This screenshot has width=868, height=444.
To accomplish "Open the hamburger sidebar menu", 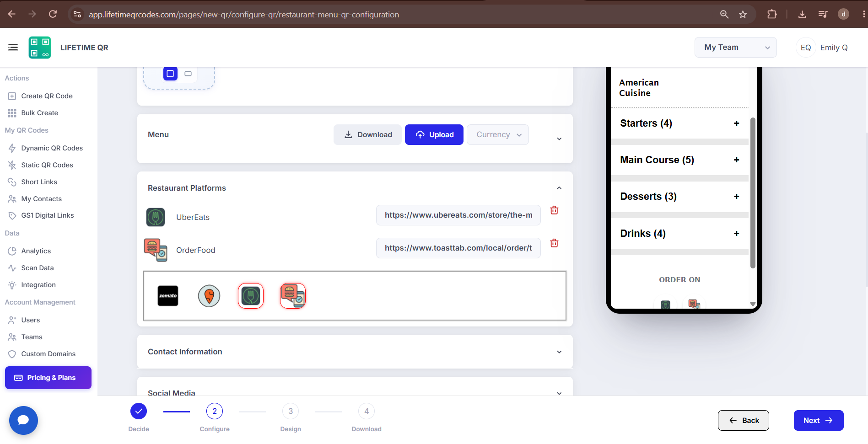I will pos(13,47).
